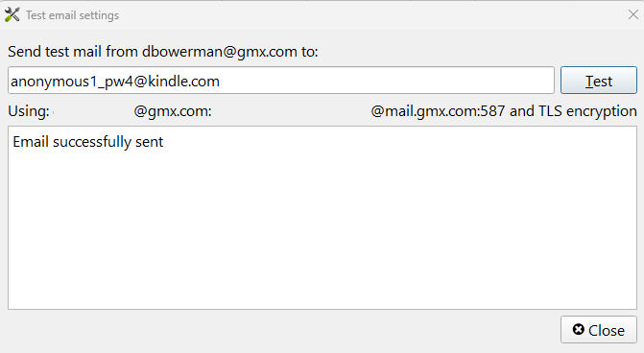Click the "@mail.gmx.com:587" server text
The height and width of the screenshot is (353, 644).
click(438, 111)
